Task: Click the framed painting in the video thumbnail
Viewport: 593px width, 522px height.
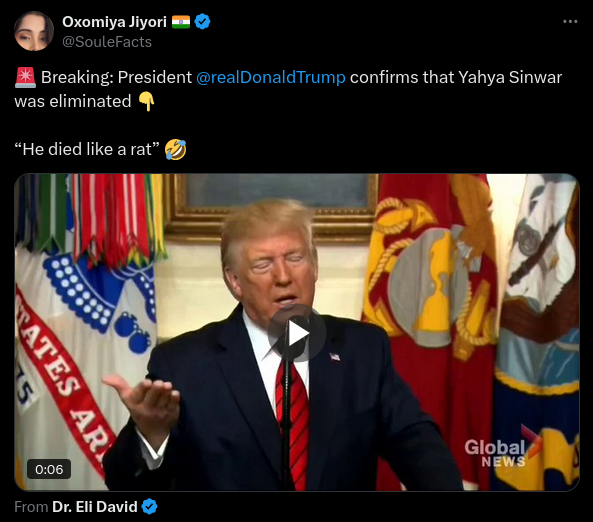Action: pyautogui.click(x=271, y=204)
